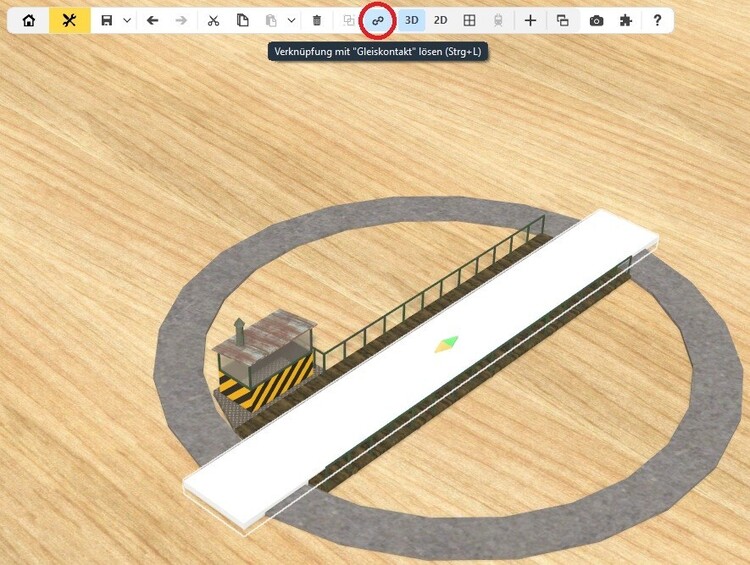Switch to 2D view
The height and width of the screenshot is (565, 750).
click(441, 21)
